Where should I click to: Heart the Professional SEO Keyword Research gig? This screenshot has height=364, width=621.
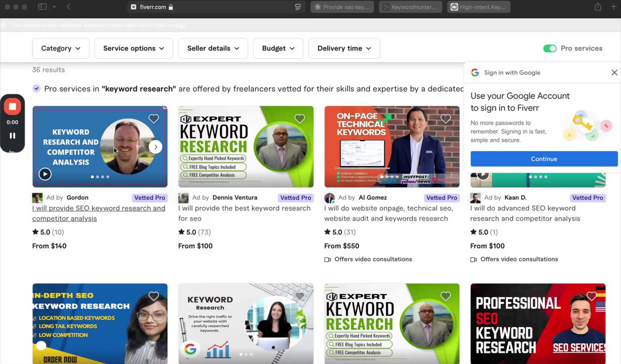[592, 296]
